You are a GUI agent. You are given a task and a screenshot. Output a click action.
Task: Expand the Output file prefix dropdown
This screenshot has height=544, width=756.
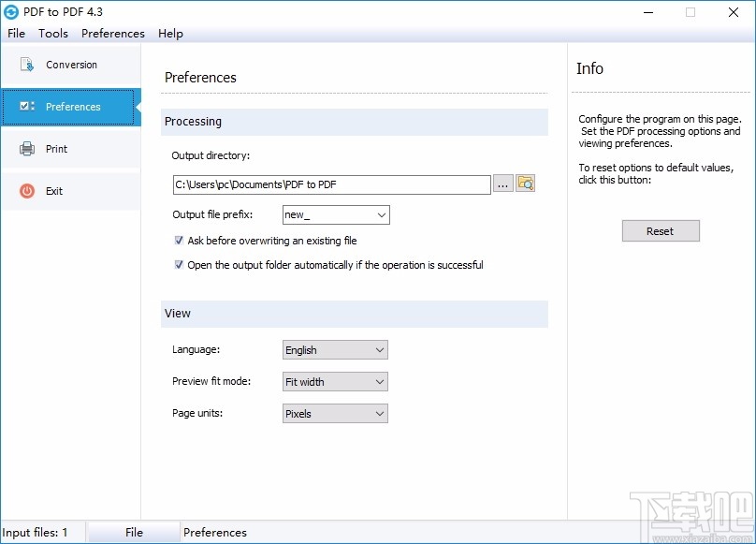click(382, 214)
